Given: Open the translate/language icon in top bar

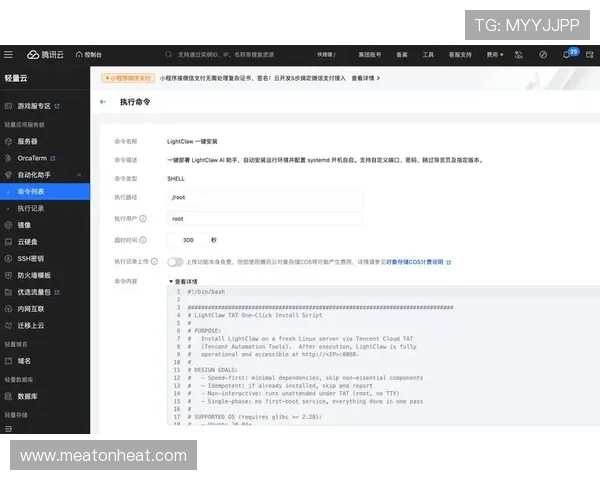Looking at the screenshot, I should click(518, 55).
